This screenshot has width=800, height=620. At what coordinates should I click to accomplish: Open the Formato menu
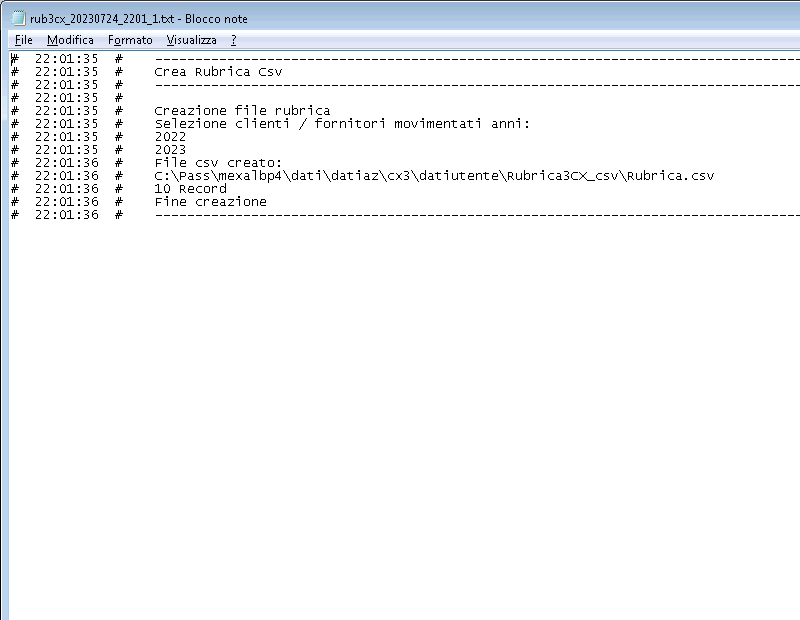click(x=130, y=40)
